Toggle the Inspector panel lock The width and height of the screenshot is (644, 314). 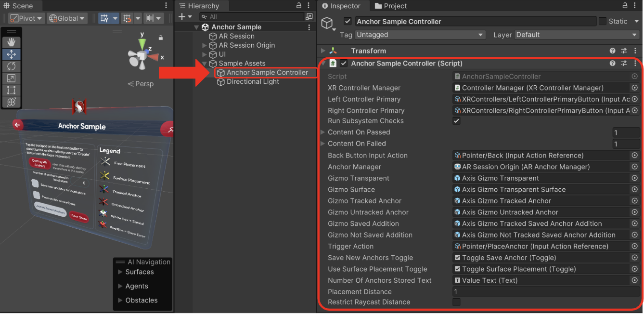625,6
